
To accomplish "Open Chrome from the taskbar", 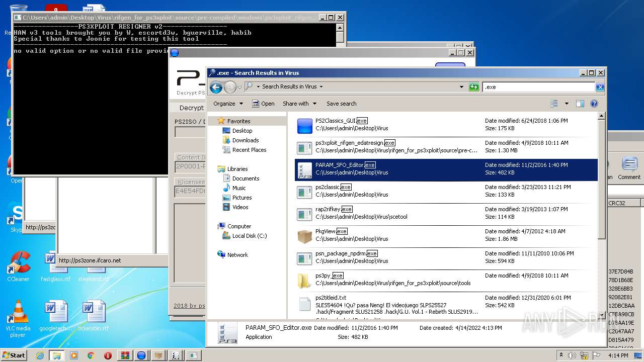I will coord(91,355).
